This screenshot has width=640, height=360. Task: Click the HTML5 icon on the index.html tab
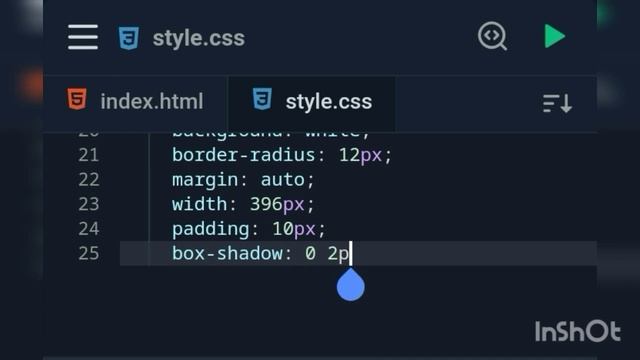tap(77, 99)
